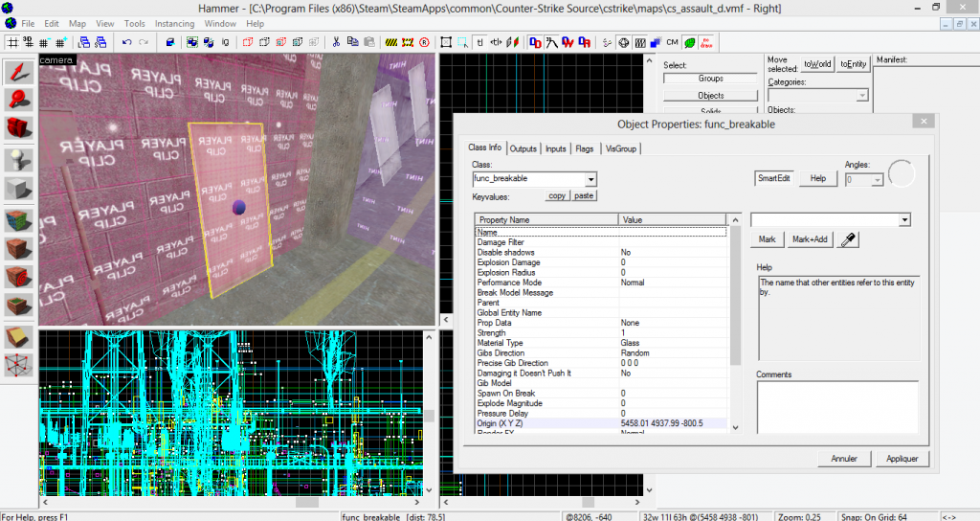Screen dimensions: 980x521
Task: Click the nodraw texture icon
Action: click(x=706, y=42)
